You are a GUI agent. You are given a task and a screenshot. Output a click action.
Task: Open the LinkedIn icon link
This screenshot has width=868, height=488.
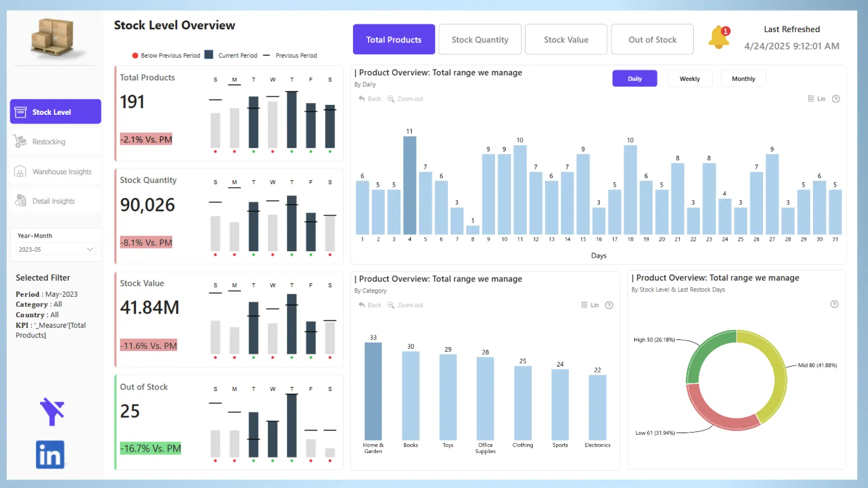click(x=50, y=455)
